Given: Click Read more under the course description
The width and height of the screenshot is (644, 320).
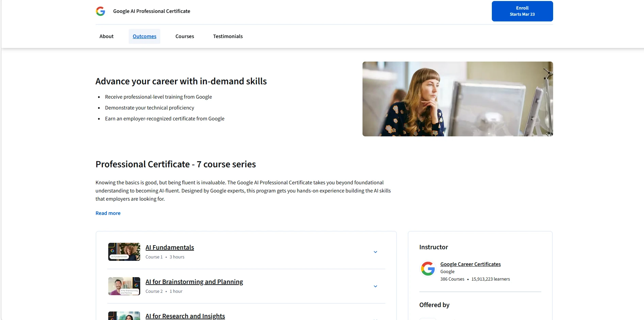Looking at the screenshot, I should (x=108, y=213).
